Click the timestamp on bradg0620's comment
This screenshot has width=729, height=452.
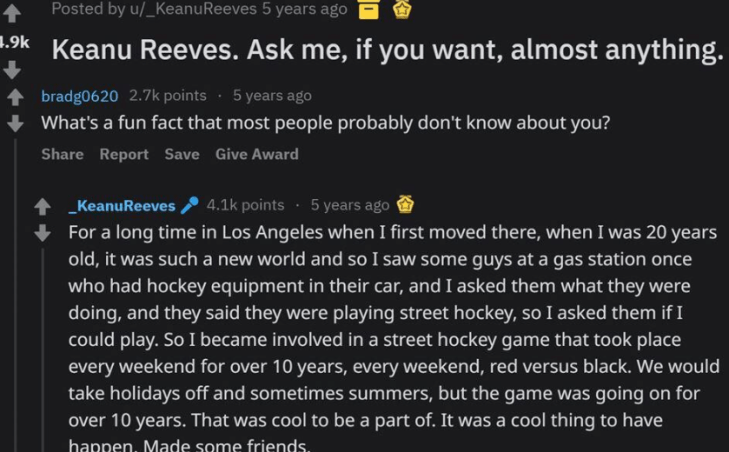272,96
